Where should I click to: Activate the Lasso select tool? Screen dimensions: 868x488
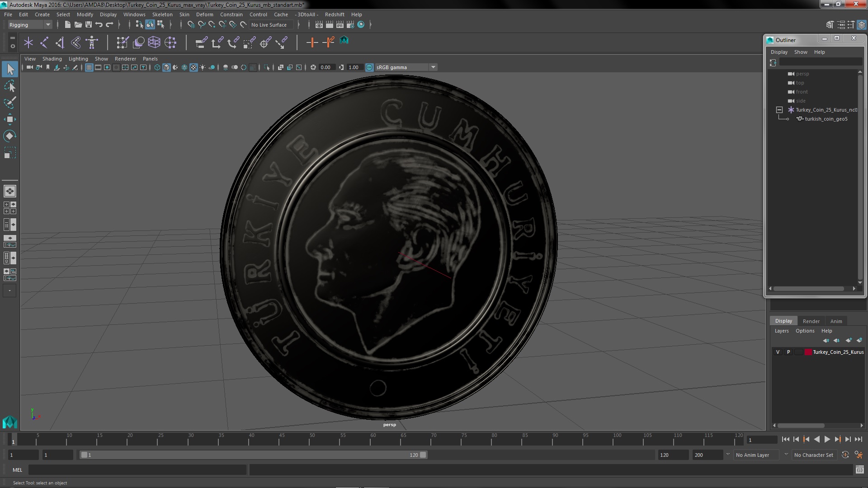point(10,86)
